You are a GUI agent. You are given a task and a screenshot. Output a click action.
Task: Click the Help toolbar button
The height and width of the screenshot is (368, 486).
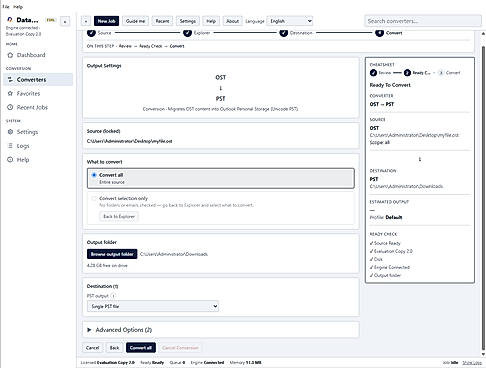coord(211,21)
